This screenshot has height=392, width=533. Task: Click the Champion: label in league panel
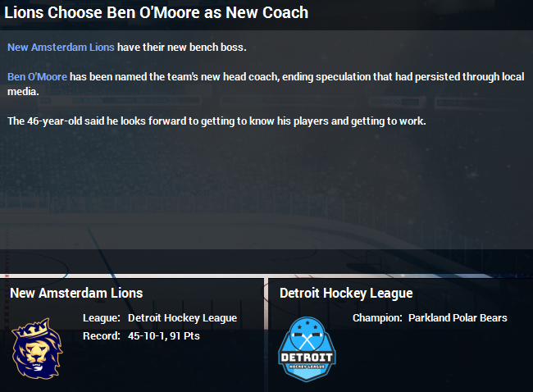coord(377,317)
